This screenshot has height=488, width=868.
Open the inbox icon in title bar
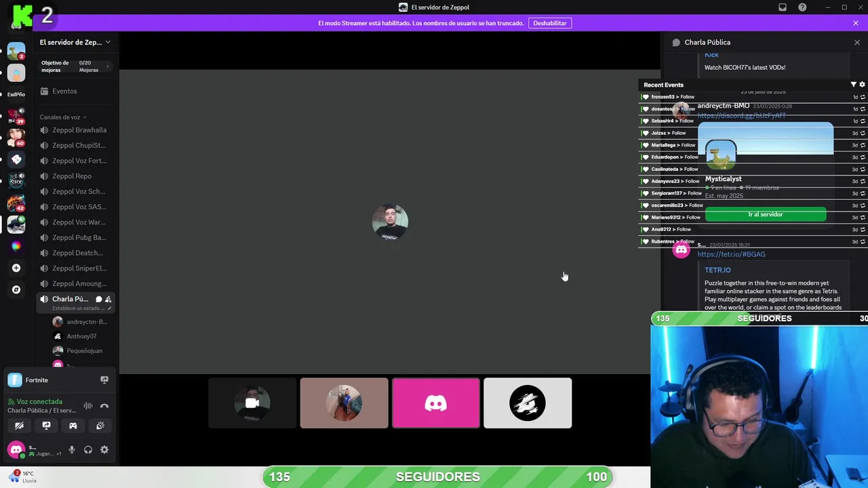783,7
